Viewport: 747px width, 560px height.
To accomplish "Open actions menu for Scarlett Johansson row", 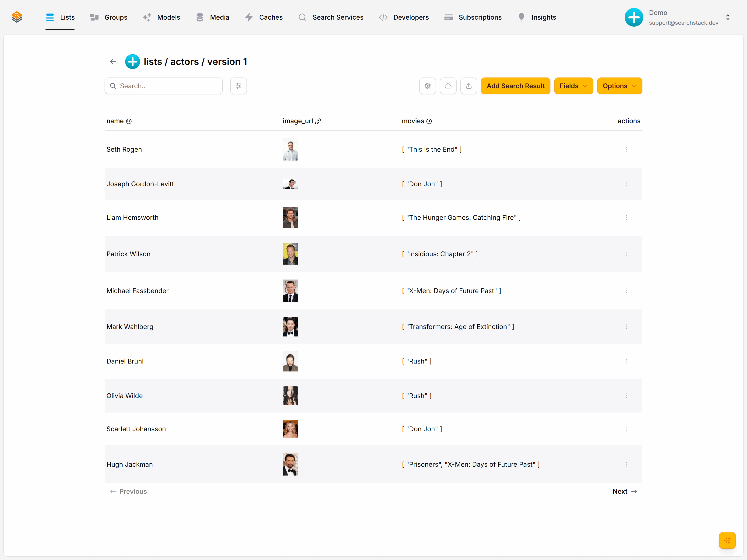I will [x=626, y=429].
